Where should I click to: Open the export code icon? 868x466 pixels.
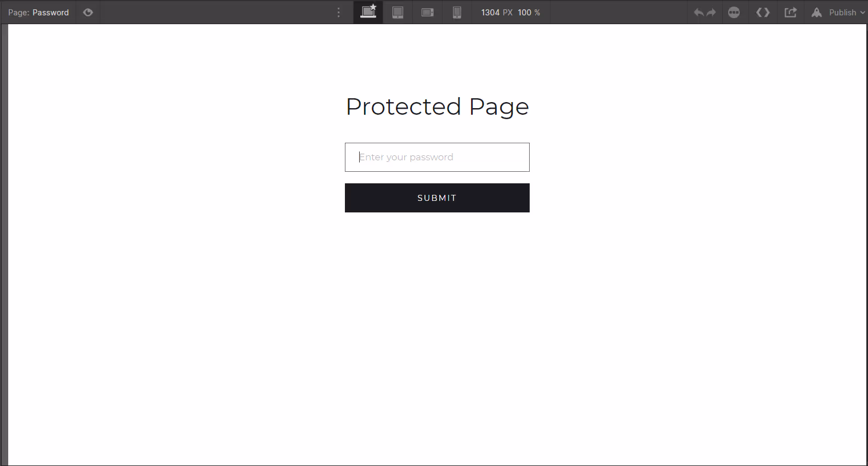click(763, 13)
